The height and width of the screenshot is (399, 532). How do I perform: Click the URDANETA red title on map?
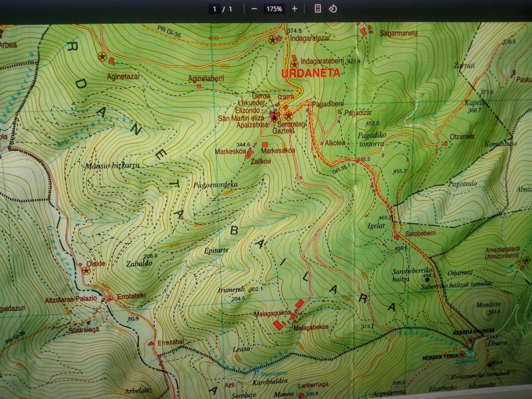coord(311,73)
